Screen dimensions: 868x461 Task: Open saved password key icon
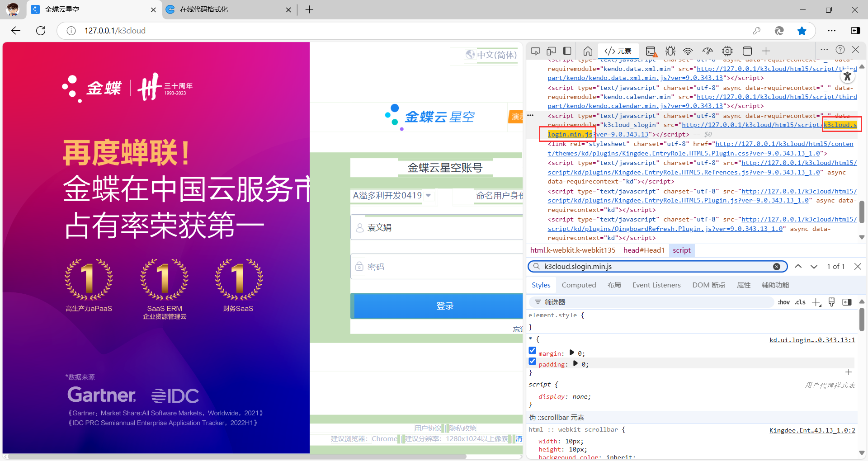click(x=756, y=31)
